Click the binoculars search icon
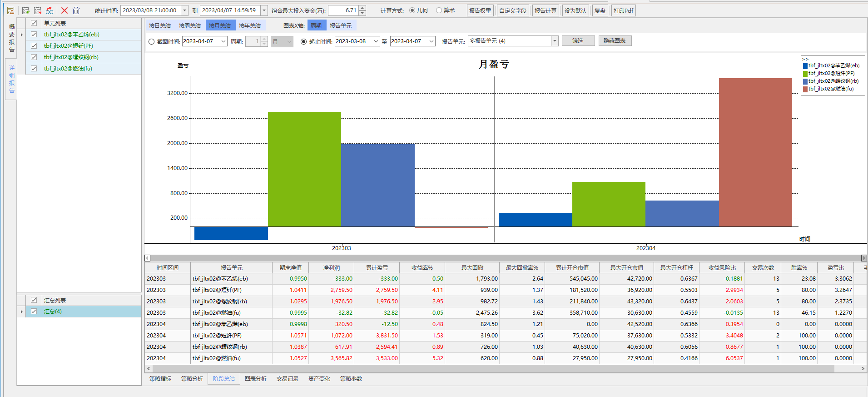868x397 pixels. click(50, 10)
